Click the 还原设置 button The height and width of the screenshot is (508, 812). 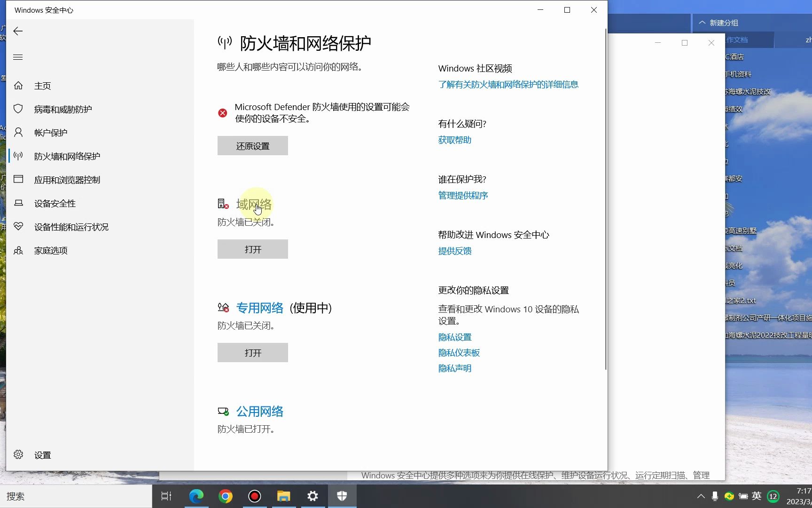point(252,146)
